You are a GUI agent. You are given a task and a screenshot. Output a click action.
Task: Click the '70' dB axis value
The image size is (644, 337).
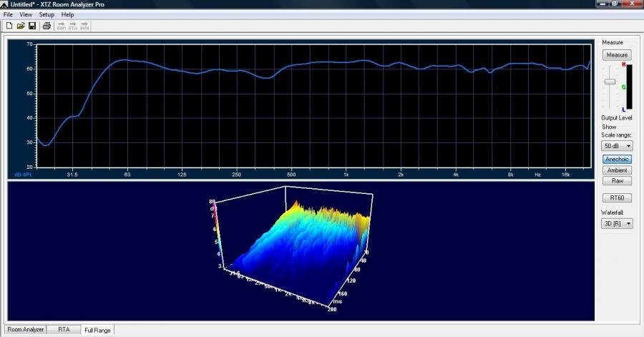pos(29,44)
